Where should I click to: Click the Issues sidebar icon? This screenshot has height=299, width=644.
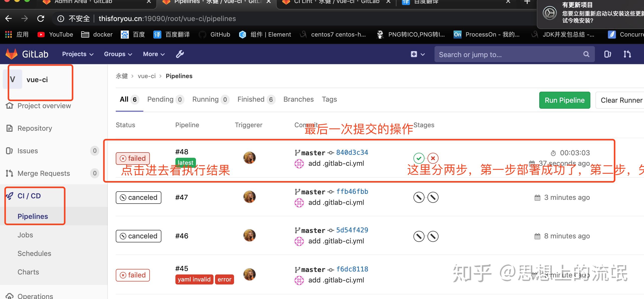tap(9, 151)
